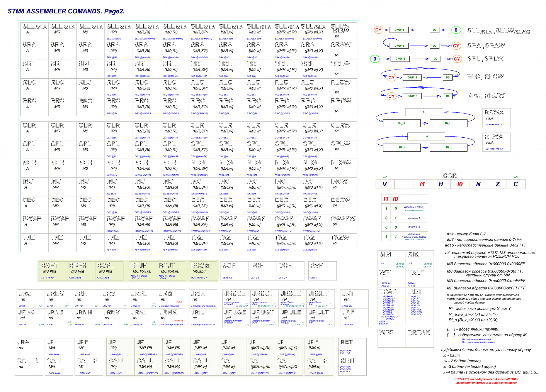This screenshot has width=546, height=392.
Task: Click the red CY circle in the SRA diagram
Action: (x=456, y=46)
